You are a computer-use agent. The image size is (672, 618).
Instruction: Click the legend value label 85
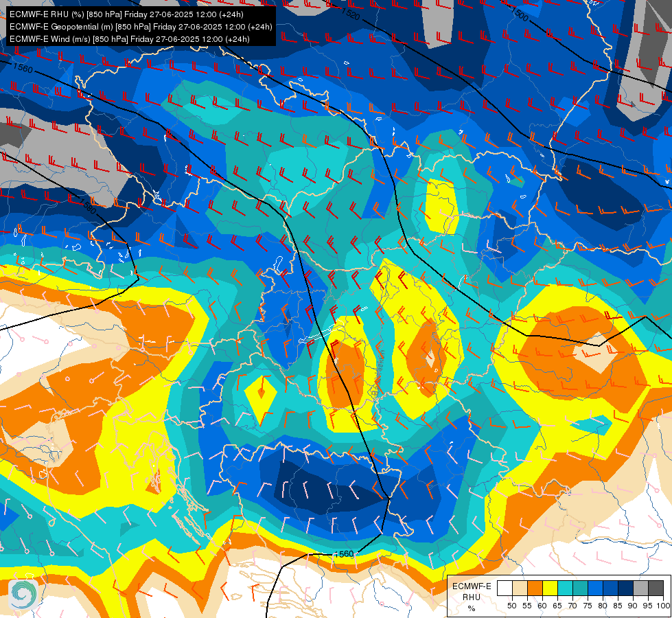(x=618, y=606)
